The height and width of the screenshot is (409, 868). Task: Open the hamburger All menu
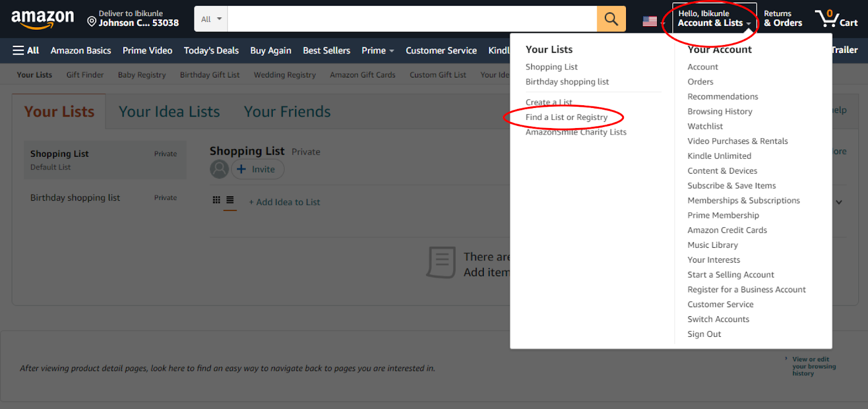(x=25, y=50)
